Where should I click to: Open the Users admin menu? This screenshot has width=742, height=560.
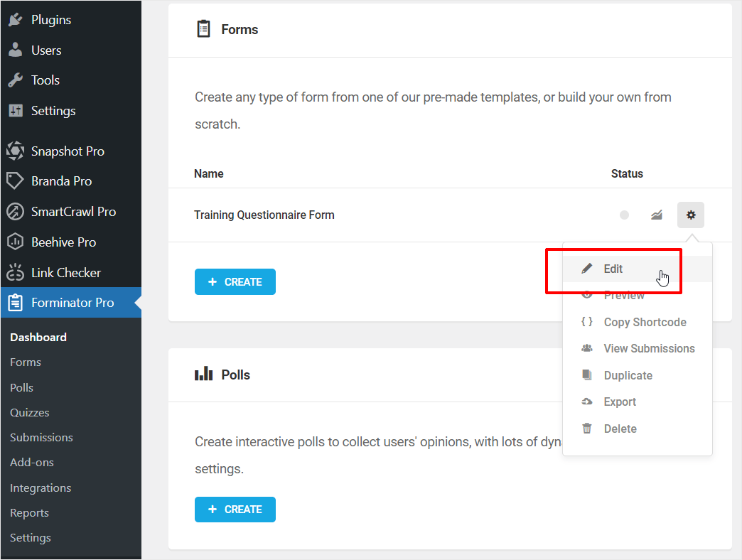[x=71, y=50]
